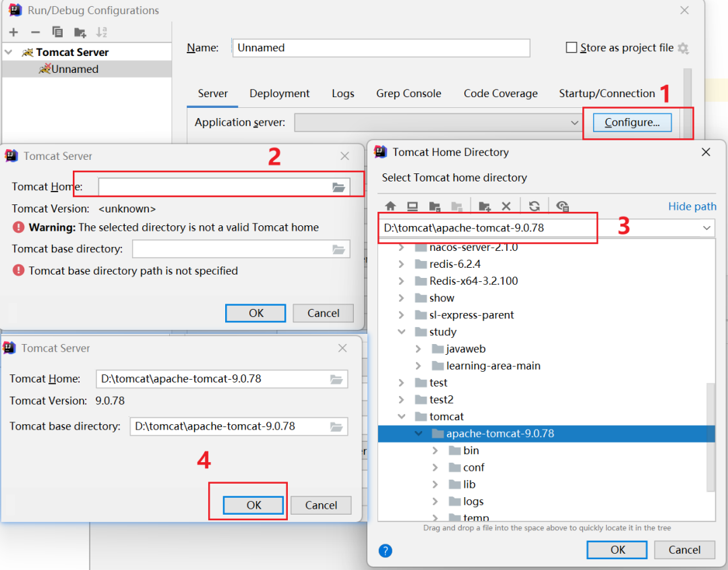The width and height of the screenshot is (728, 570).
Task: Open the Grep Console tab
Action: tap(408, 93)
